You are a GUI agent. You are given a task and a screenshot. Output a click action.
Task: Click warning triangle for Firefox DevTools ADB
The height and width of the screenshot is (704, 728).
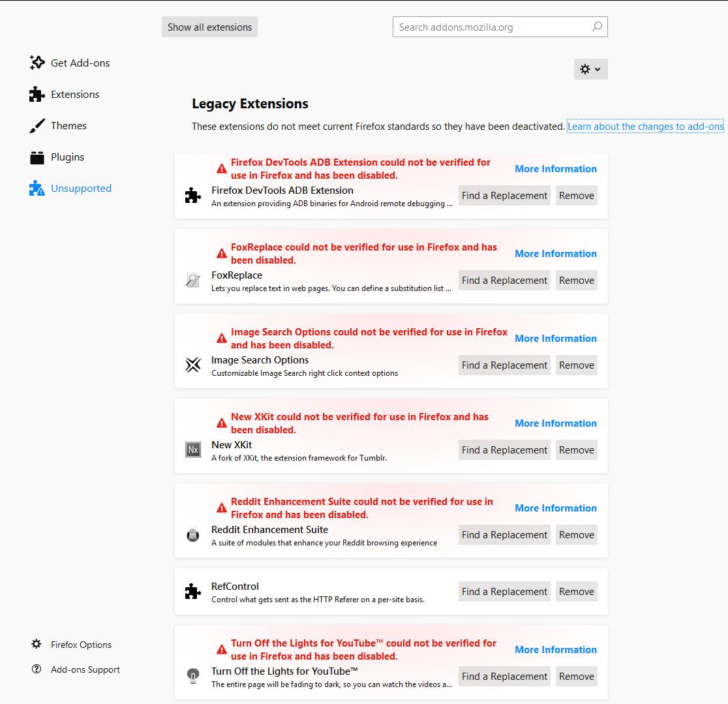[222, 168]
